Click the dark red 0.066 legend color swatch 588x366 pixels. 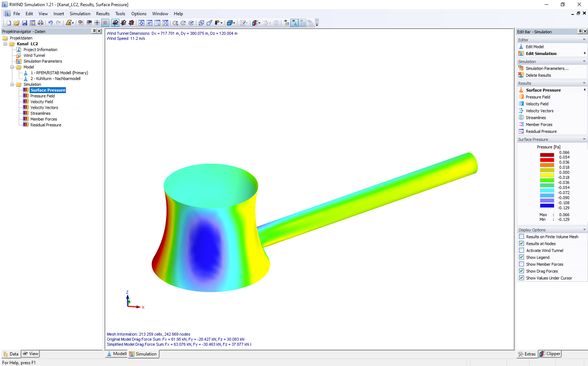pos(547,155)
